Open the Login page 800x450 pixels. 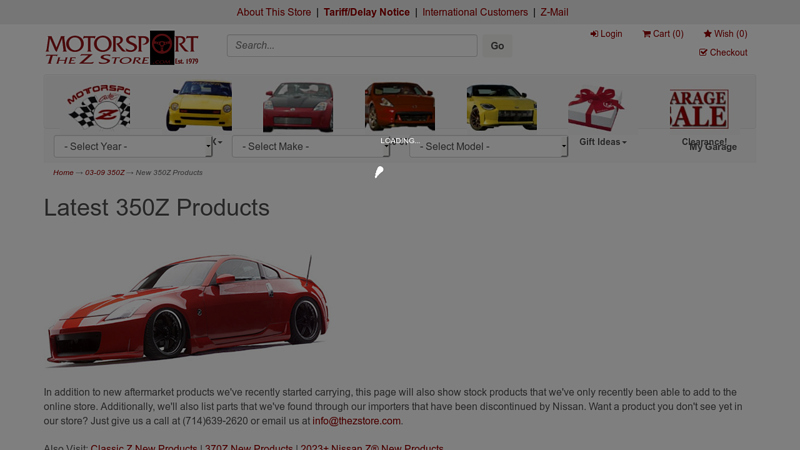(606, 34)
